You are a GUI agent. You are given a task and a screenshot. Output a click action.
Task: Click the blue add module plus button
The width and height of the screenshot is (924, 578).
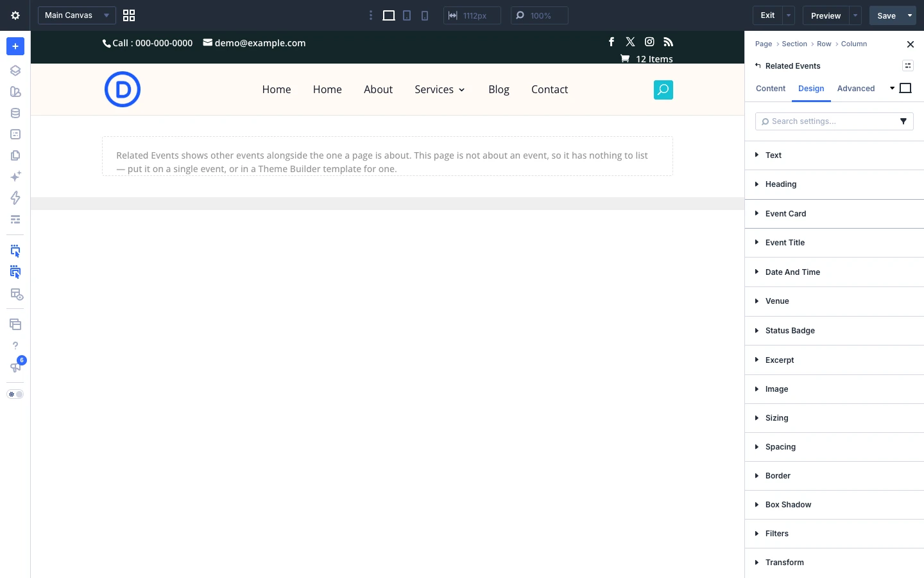tap(15, 46)
